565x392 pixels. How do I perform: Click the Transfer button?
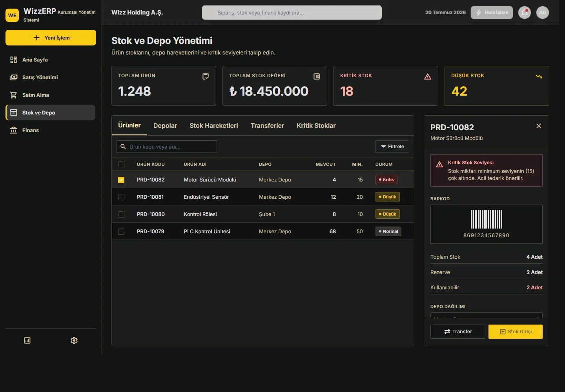(458, 332)
